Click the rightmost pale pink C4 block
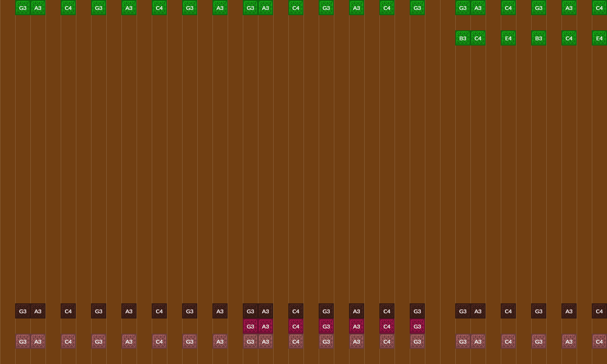Viewport: 607px width, 364px height. [599, 341]
